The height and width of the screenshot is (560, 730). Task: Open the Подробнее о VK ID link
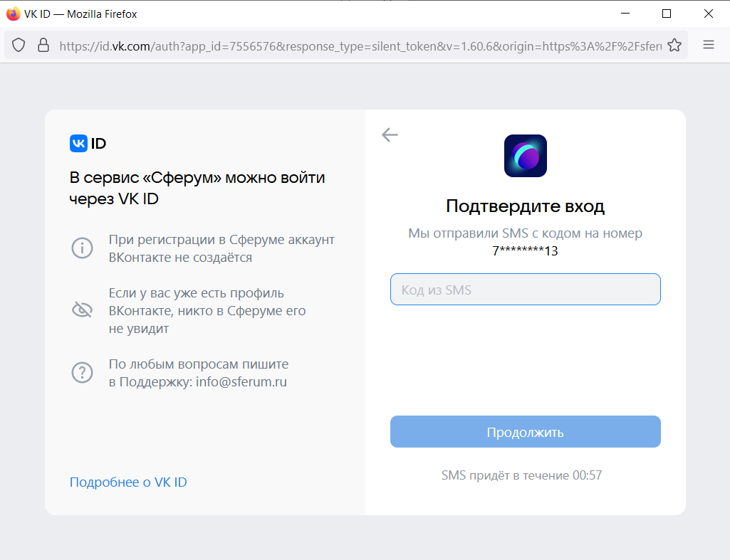(x=128, y=482)
